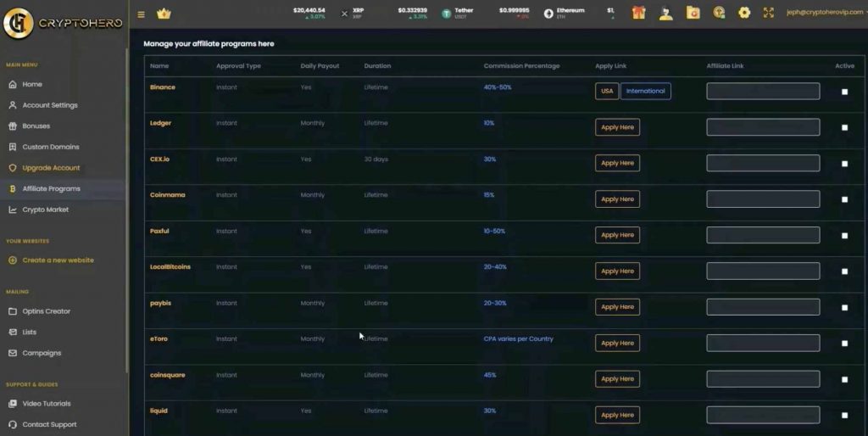Click the crown icon in header

pos(164,14)
